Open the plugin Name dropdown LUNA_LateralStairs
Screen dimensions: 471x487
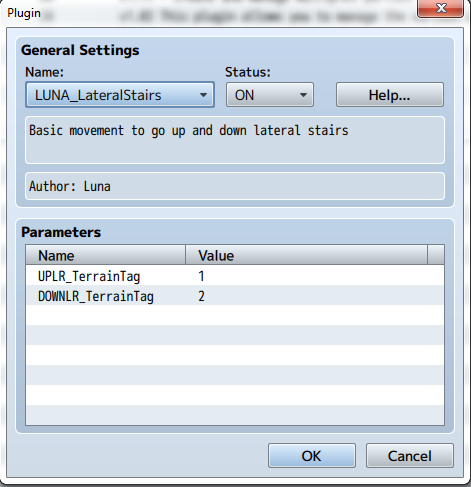point(120,95)
